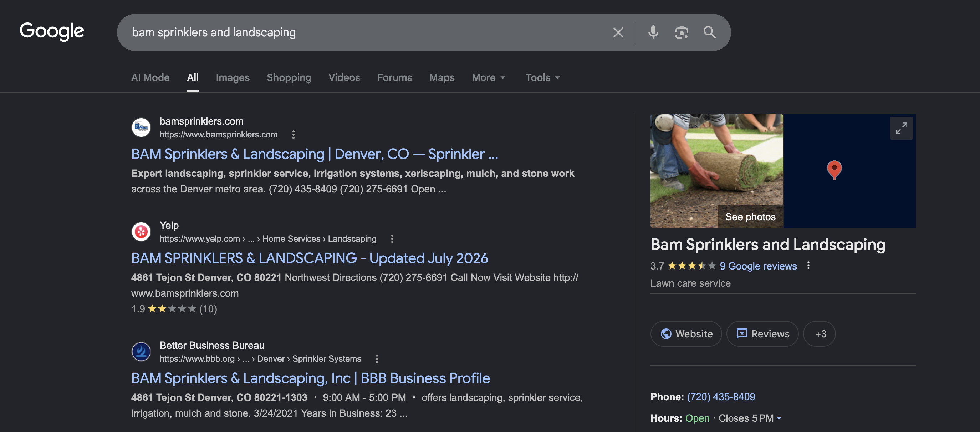Image resolution: width=980 pixels, height=432 pixels.
Task: Open Yelp BAM SPRINKLERS & LANDSCAPING result
Action: point(309,258)
